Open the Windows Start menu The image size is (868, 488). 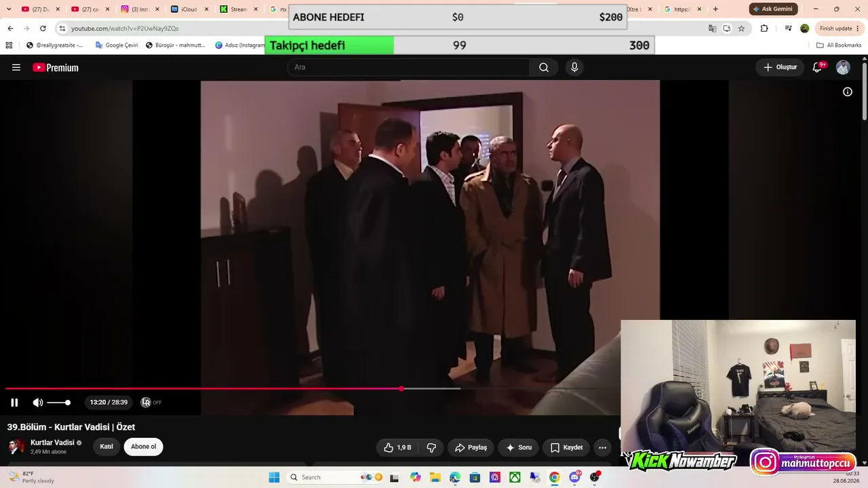[x=274, y=477]
